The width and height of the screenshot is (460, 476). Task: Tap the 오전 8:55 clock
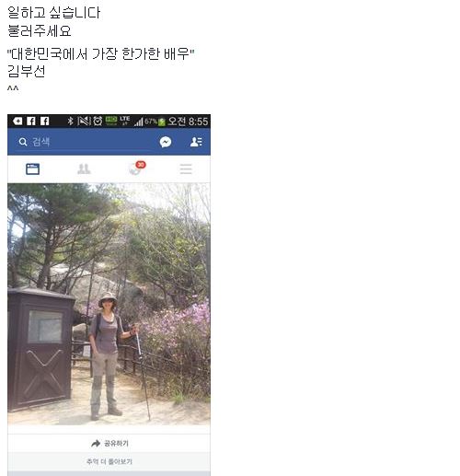[188, 122]
